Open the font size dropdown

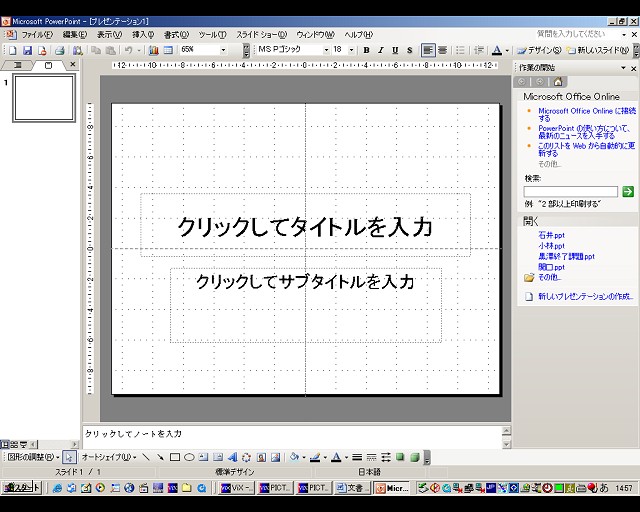click(351, 50)
